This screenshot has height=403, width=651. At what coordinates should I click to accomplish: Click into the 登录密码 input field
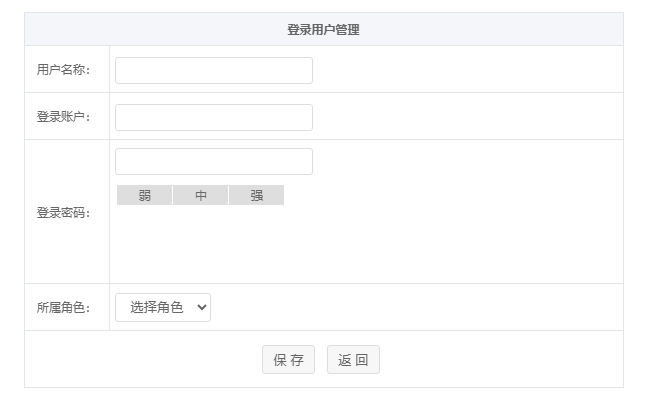pos(213,161)
